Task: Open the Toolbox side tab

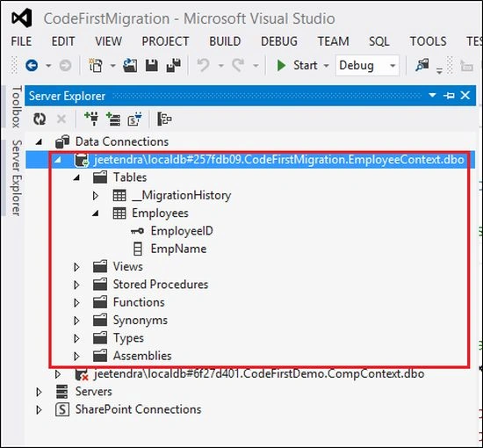Action: pyautogui.click(x=17, y=106)
